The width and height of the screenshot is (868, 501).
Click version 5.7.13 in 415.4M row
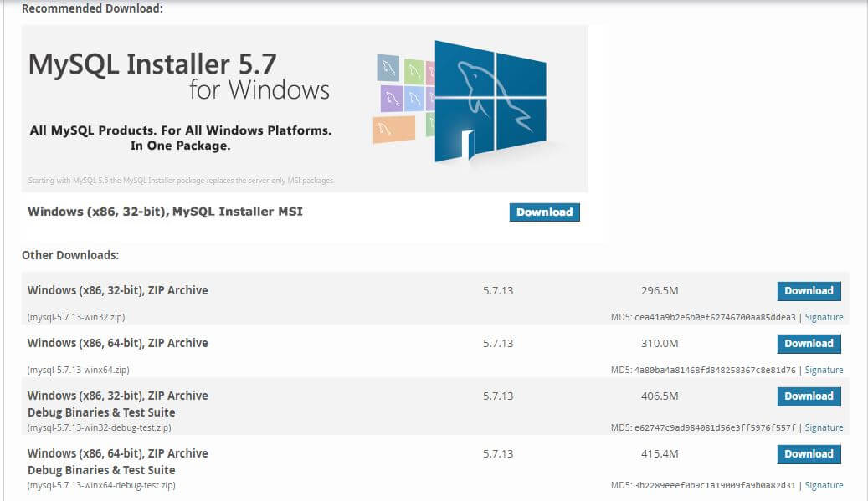point(498,453)
